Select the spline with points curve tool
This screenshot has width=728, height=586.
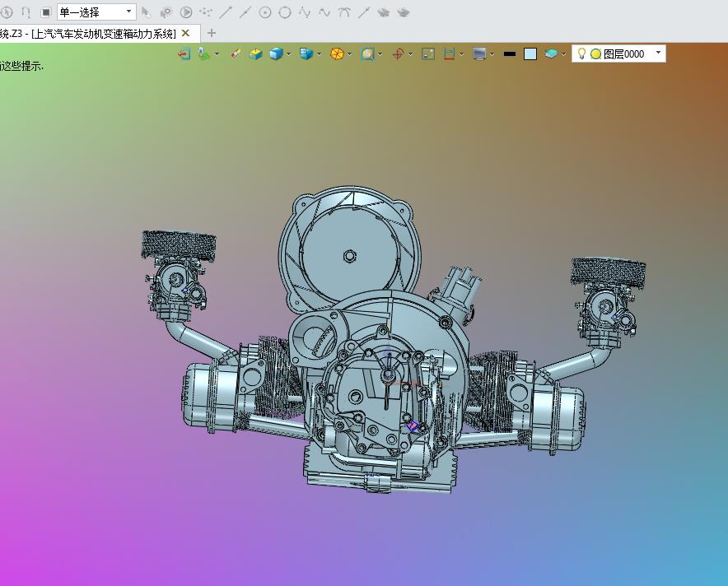[x=305, y=12]
